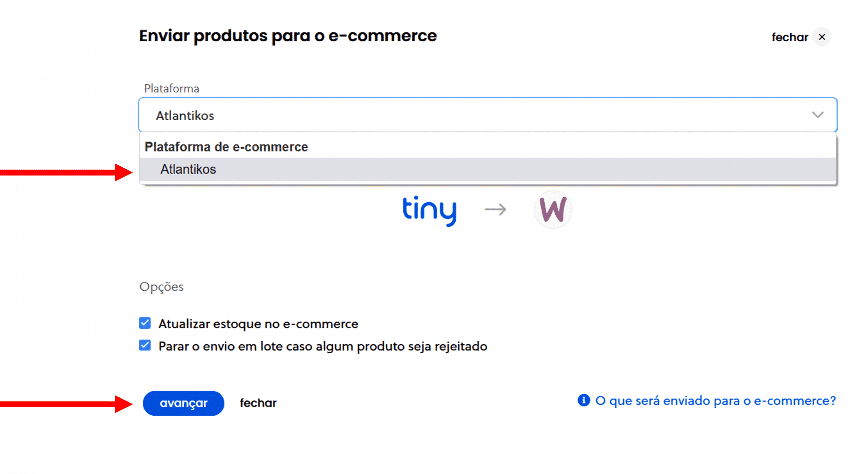868x474 pixels.
Task: Click the X close icon at top
Action: pos(821,37)
